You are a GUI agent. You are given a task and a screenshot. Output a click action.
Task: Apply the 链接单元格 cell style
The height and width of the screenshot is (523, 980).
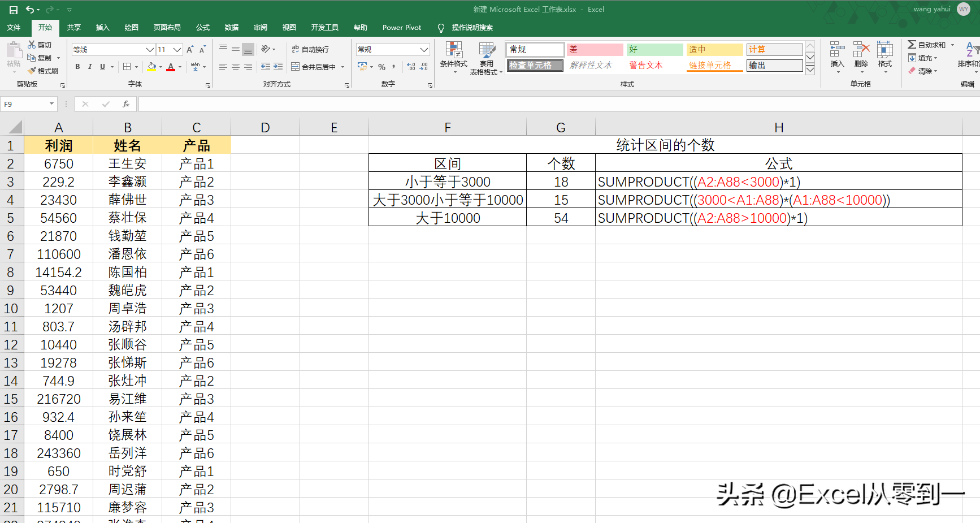tap(714, 66)
